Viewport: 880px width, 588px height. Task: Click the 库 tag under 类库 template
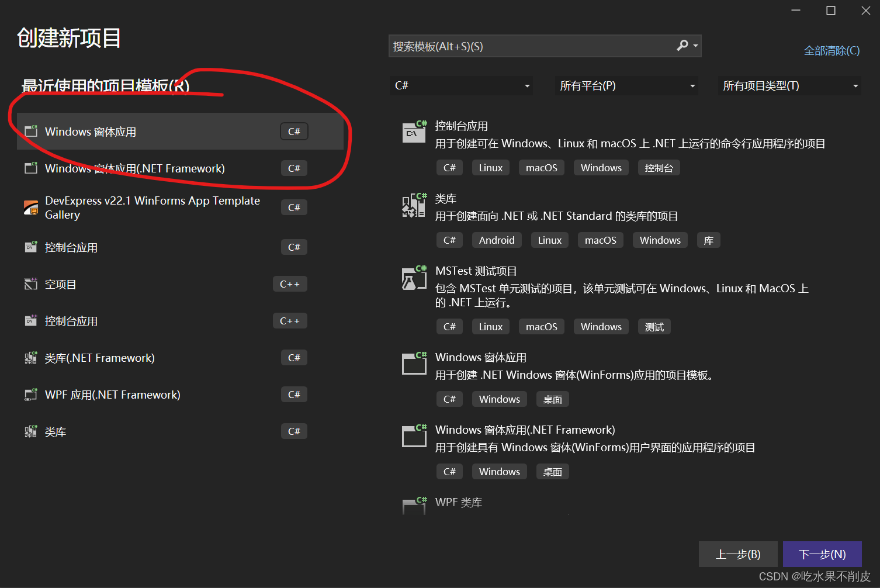(x=709, y=240)
